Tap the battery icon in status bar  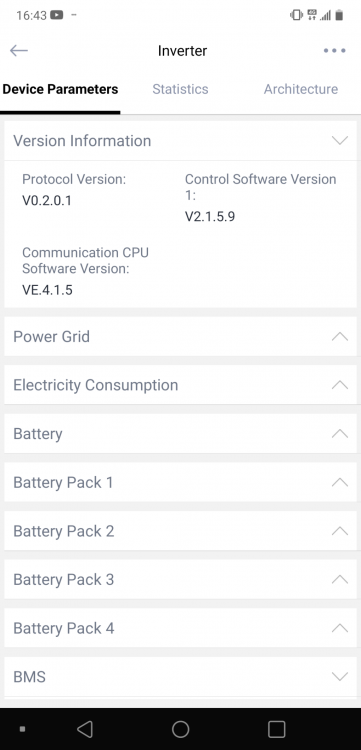tap(339, 15)
